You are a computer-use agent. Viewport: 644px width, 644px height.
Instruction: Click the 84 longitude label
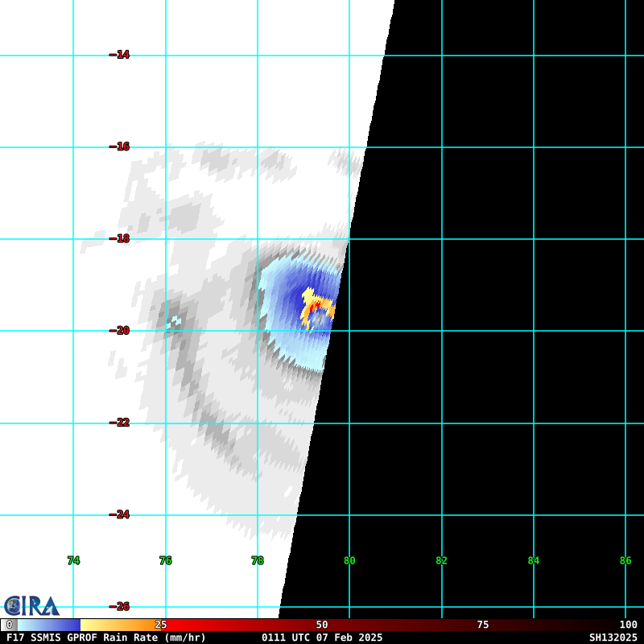(x=534, y=560)
